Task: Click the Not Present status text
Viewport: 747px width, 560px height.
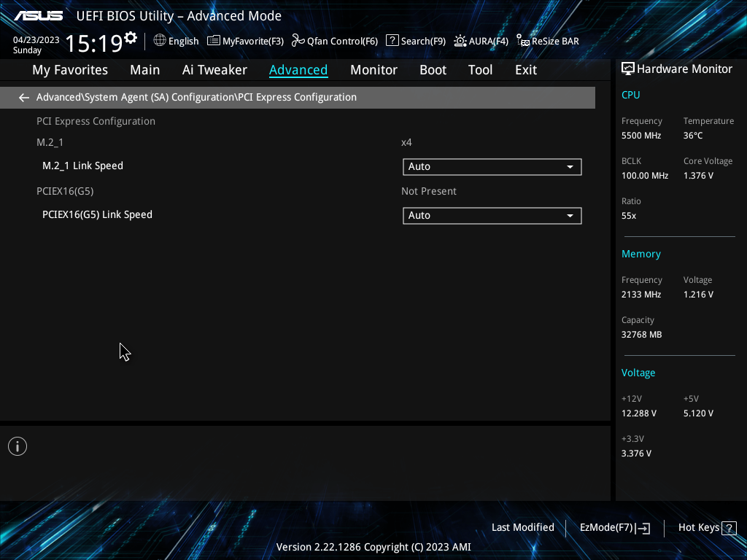Action: (429, 192)
